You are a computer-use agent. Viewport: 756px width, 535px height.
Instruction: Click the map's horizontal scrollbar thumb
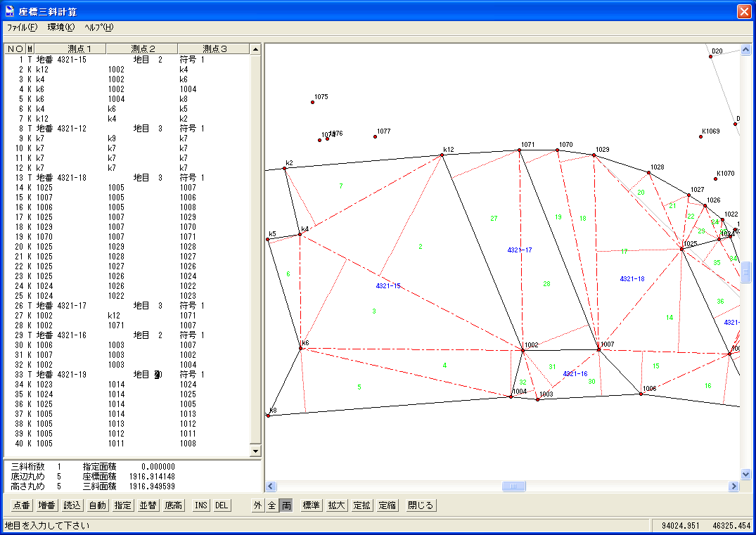tap(513, 486)
